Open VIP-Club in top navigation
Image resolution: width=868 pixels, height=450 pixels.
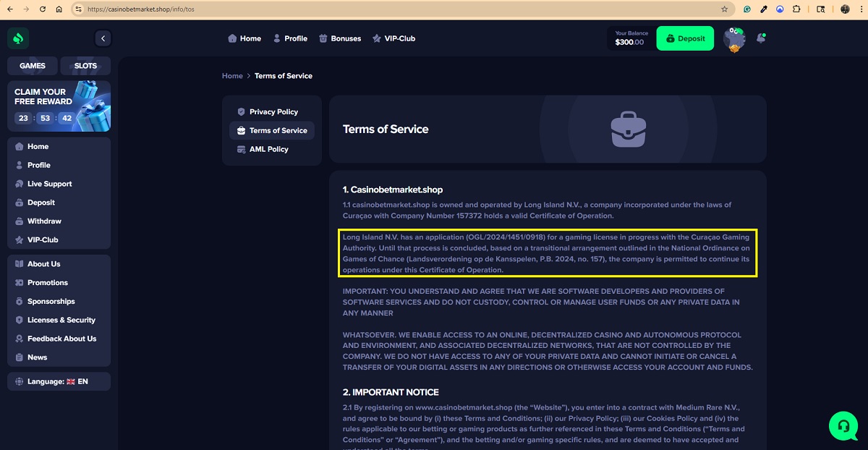(x=393, y=38)
